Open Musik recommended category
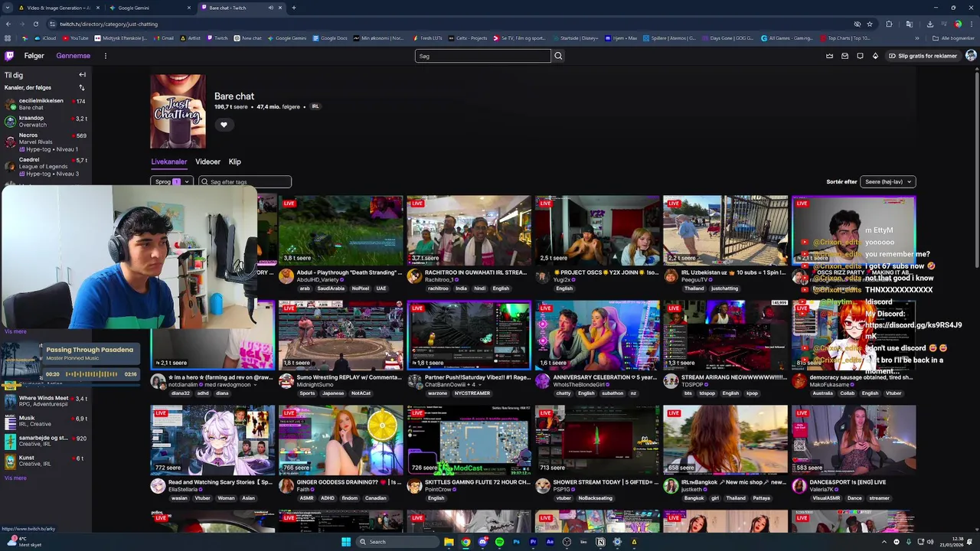Image resolution: width=980 pixels, height=551 pixels. tap(46, 422)
